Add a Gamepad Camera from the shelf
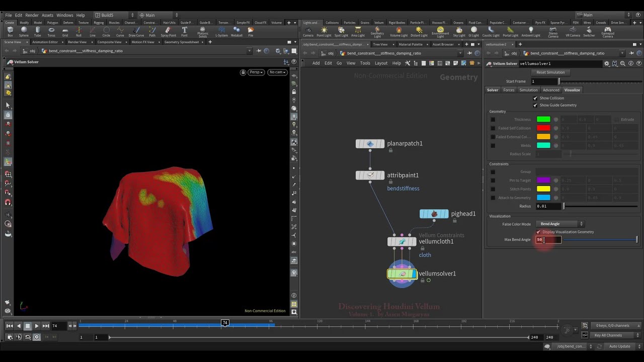The width and height of the screenshot is (644, 362). (608, 32)
